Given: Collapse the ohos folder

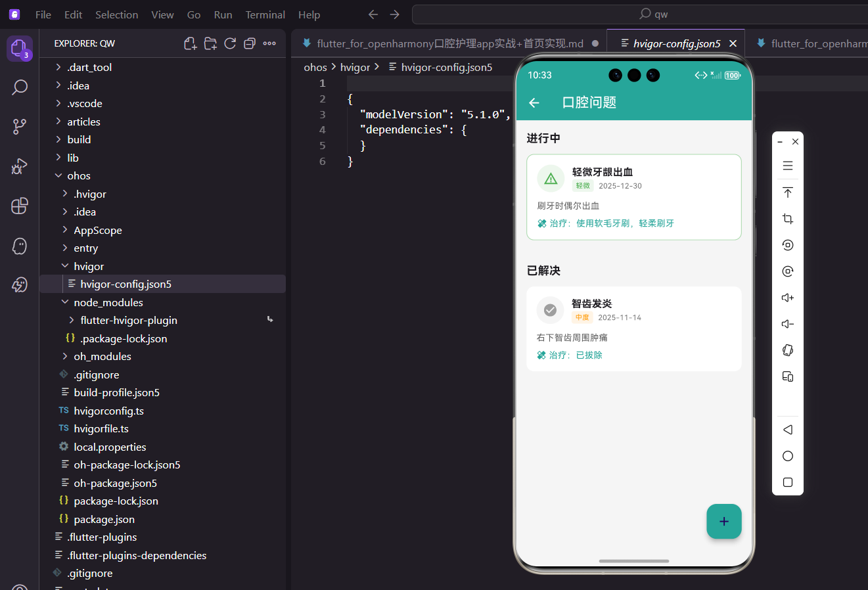Looking at the screenshot, I should coord(162,175).
